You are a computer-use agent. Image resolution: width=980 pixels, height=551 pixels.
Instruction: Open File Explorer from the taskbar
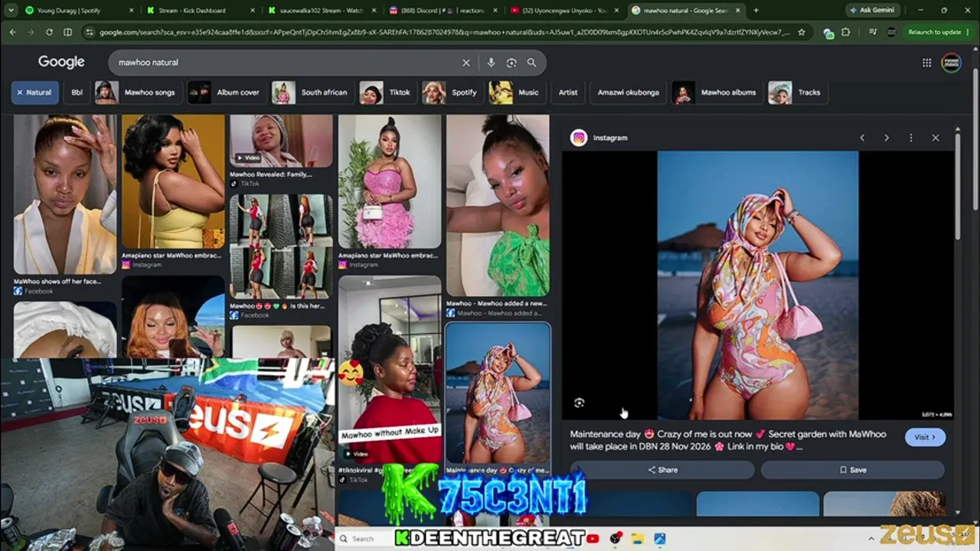[637, 539]
